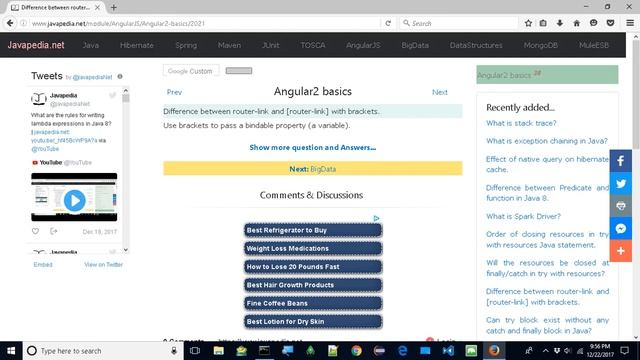Reload the page with the refresh icon
Viewport: 640px width, 360px height.
tap(388, 23)
